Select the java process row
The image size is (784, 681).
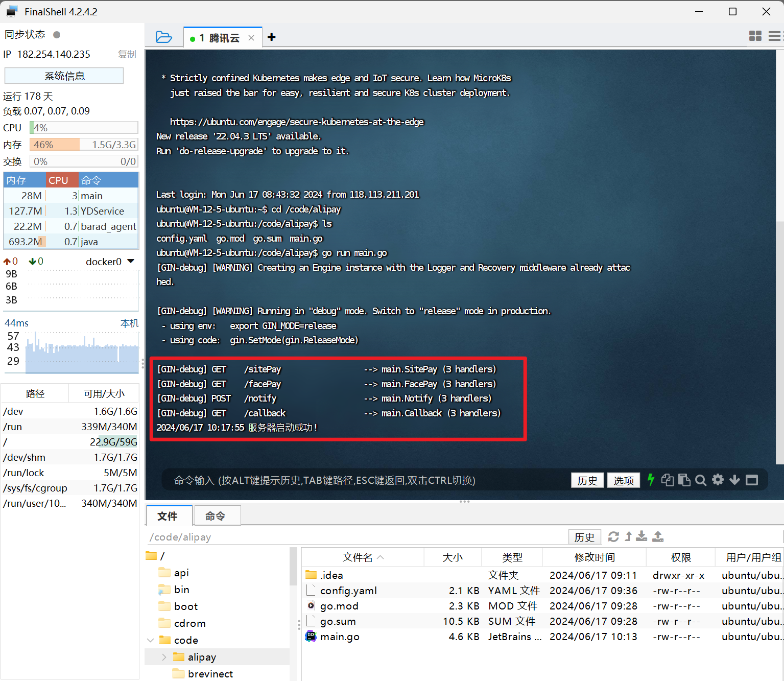71,242
